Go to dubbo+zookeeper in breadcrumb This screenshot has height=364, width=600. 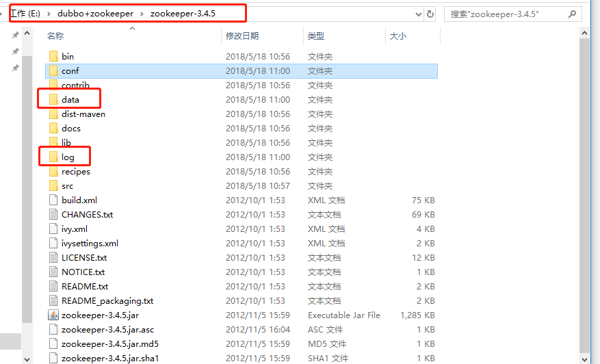(95, 14)
